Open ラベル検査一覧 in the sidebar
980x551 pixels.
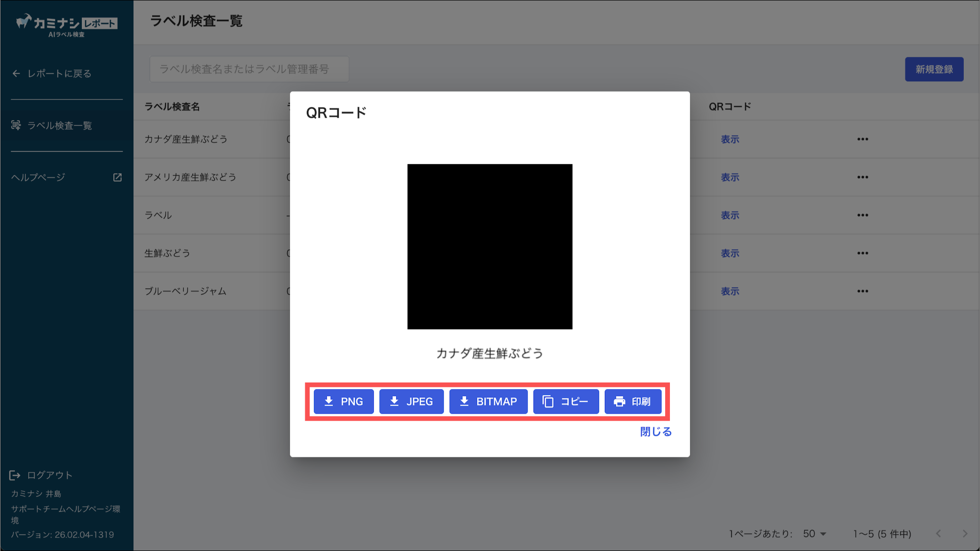59,125
